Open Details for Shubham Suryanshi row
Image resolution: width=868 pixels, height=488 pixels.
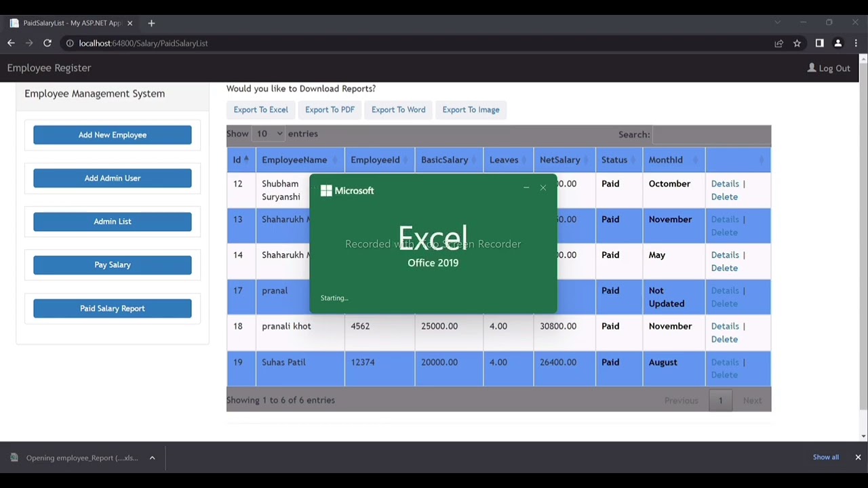pyautogui.click(x=725, y=184)
